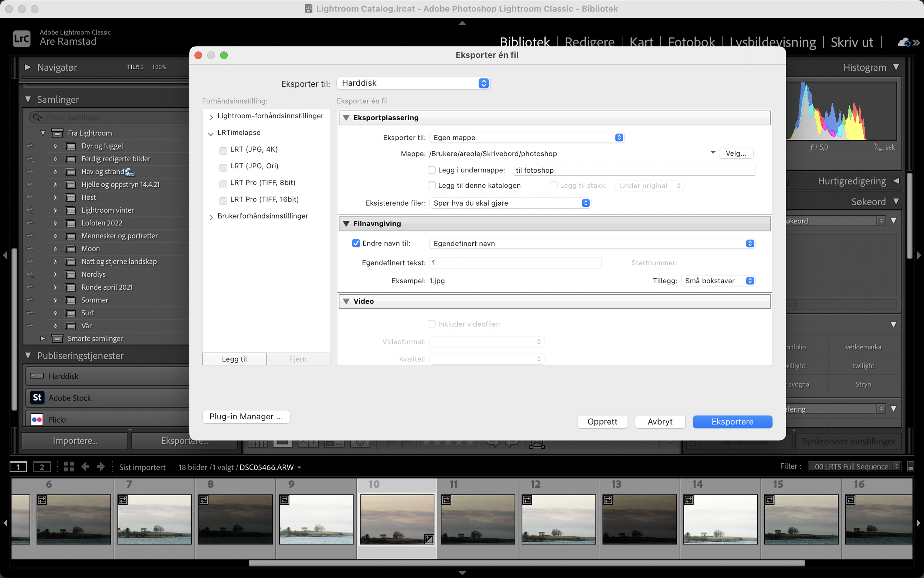
Task: Expand Lightroom-forhåndsinnstillinger preset group
Action: click(211, 117)
